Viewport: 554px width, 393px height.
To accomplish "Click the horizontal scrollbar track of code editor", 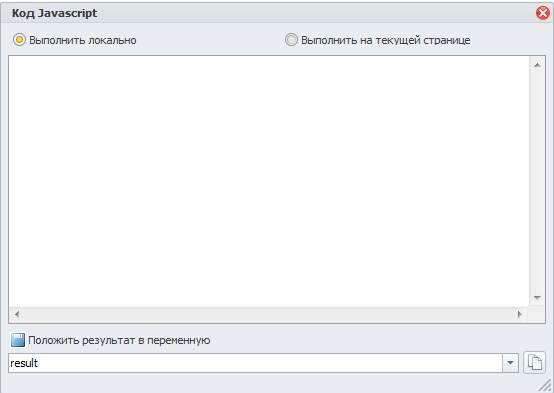I will pyautogui.click(x=268, y=314).
